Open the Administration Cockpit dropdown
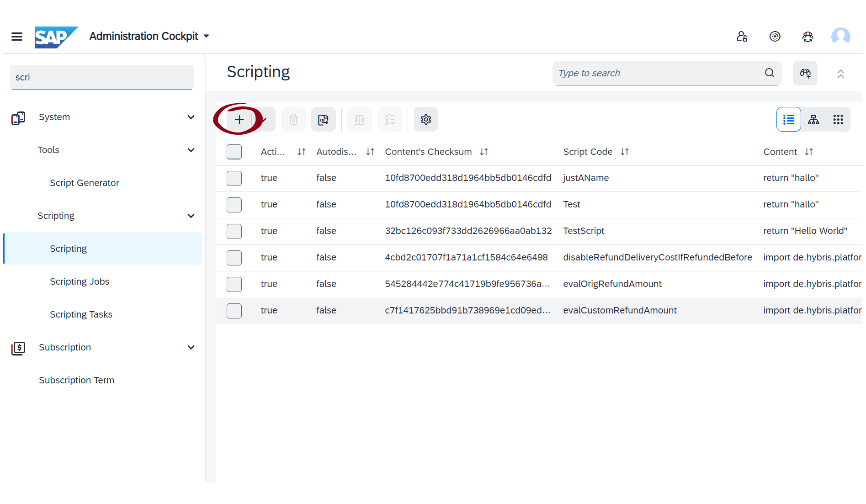 206,36
